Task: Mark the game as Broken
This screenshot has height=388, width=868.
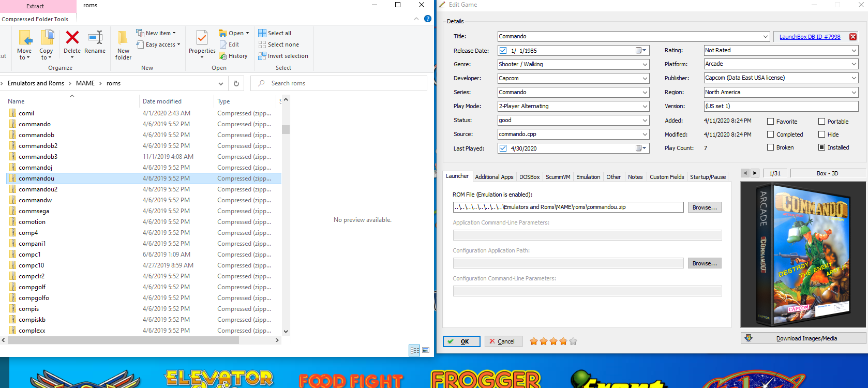Action: (x=770, y=147)
